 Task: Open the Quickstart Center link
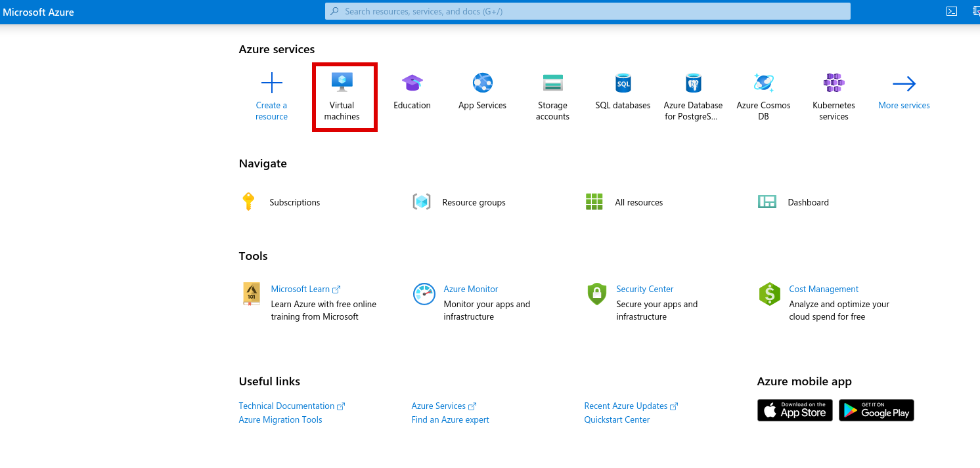(x=617, y=419)
